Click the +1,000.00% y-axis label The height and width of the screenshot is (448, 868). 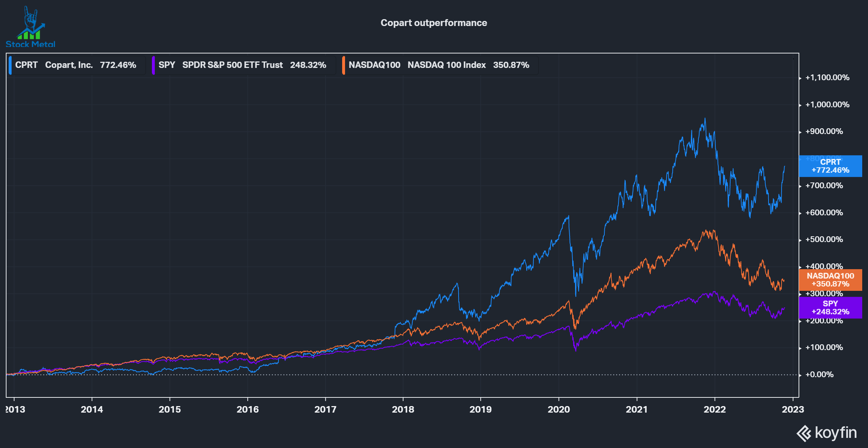tap(827, 105)
